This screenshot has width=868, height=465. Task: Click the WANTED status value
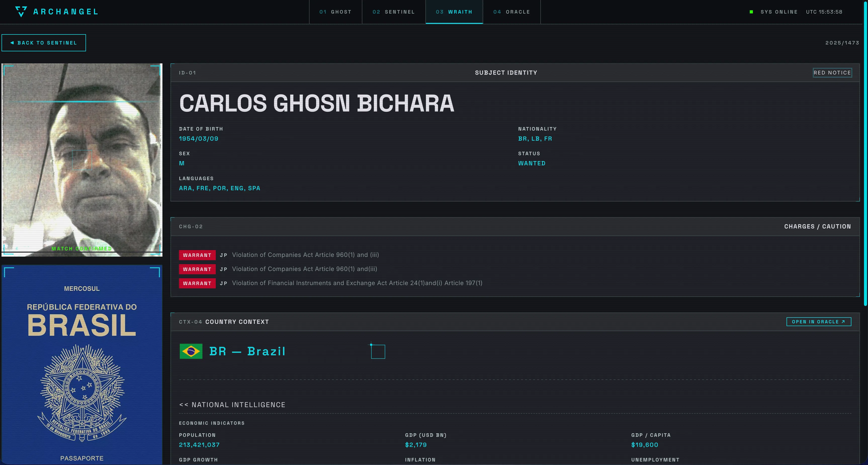point(532,163)
